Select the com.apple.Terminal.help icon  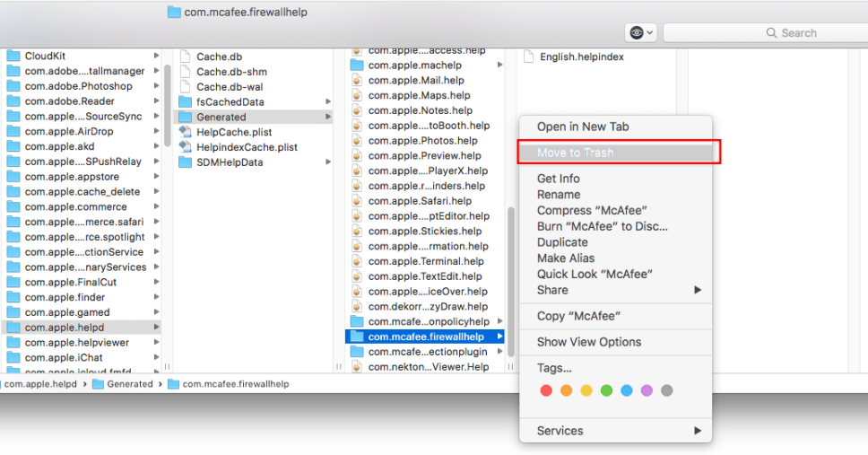[x=357, y=261]
